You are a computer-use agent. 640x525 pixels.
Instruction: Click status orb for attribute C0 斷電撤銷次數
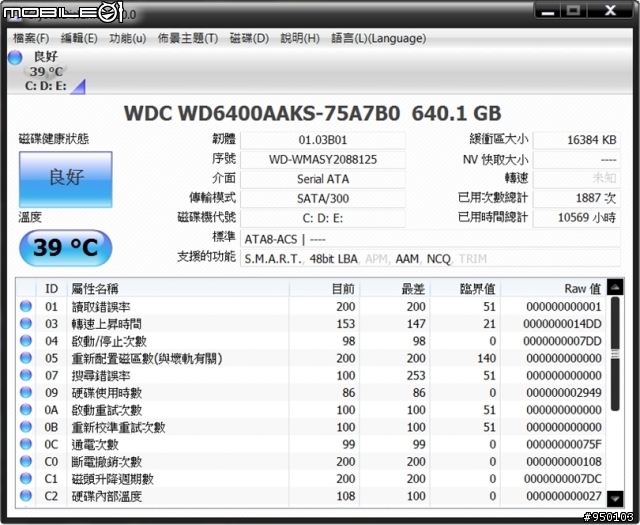[26, 461]
